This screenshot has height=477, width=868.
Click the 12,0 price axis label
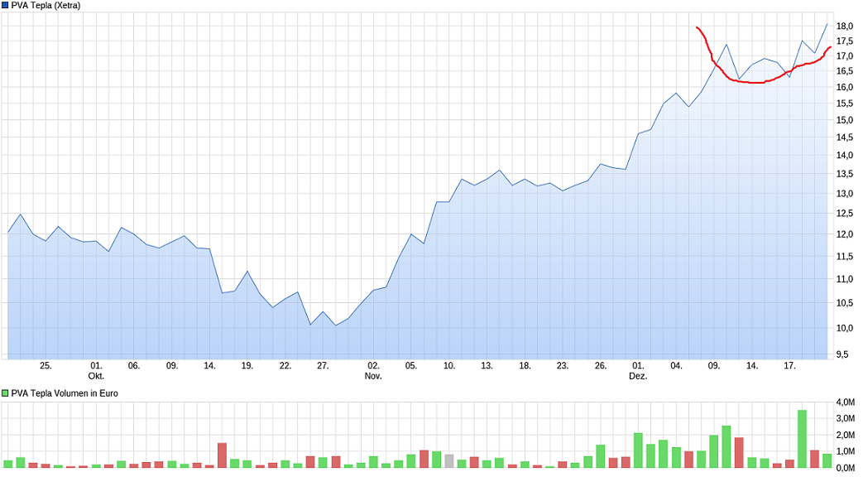pyautogui.click(x=844, y=234)
